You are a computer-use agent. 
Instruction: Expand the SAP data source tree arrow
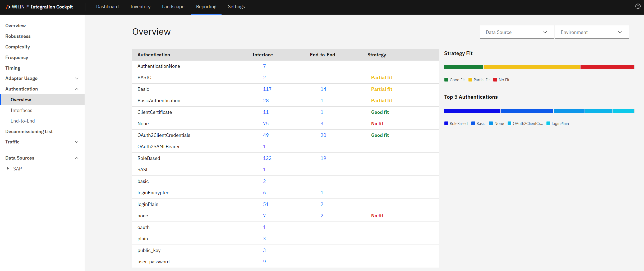(x=8, y=169)
